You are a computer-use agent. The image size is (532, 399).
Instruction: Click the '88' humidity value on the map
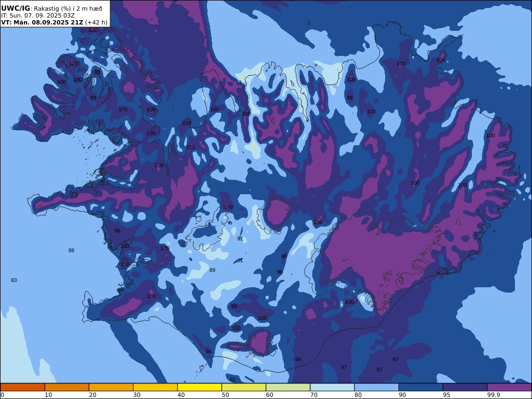(x=71, y=251)
